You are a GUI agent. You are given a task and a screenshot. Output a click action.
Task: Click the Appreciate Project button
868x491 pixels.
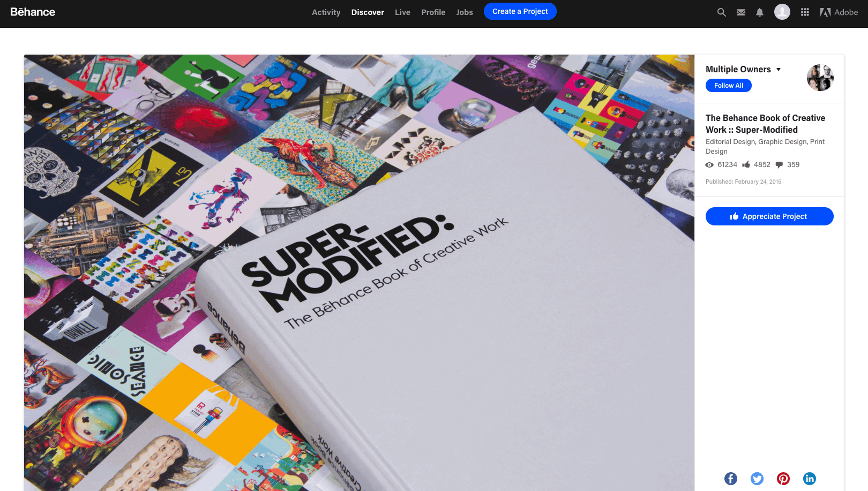point(769,216)
